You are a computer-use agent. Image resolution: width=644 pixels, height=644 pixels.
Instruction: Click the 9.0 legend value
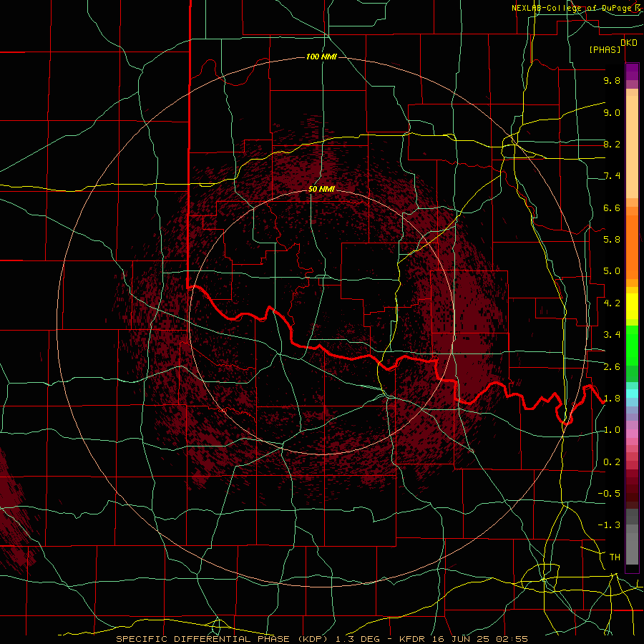point(612,112)
